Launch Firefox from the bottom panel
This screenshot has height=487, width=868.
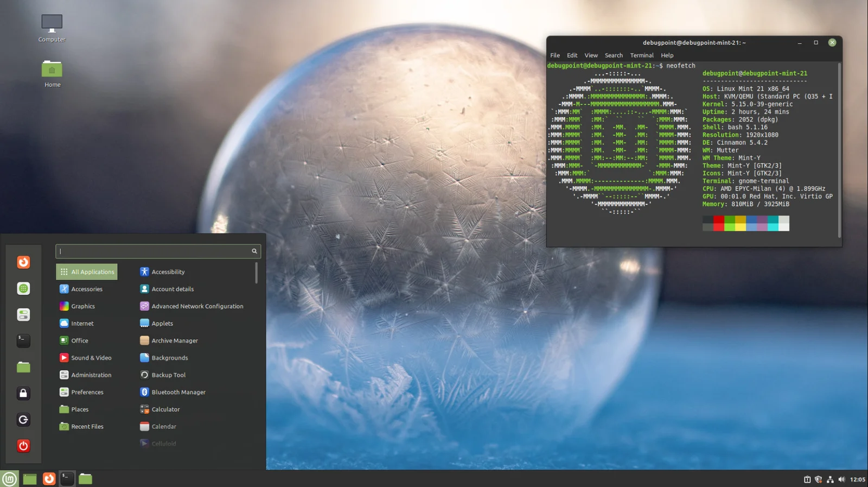coord(49,479)
